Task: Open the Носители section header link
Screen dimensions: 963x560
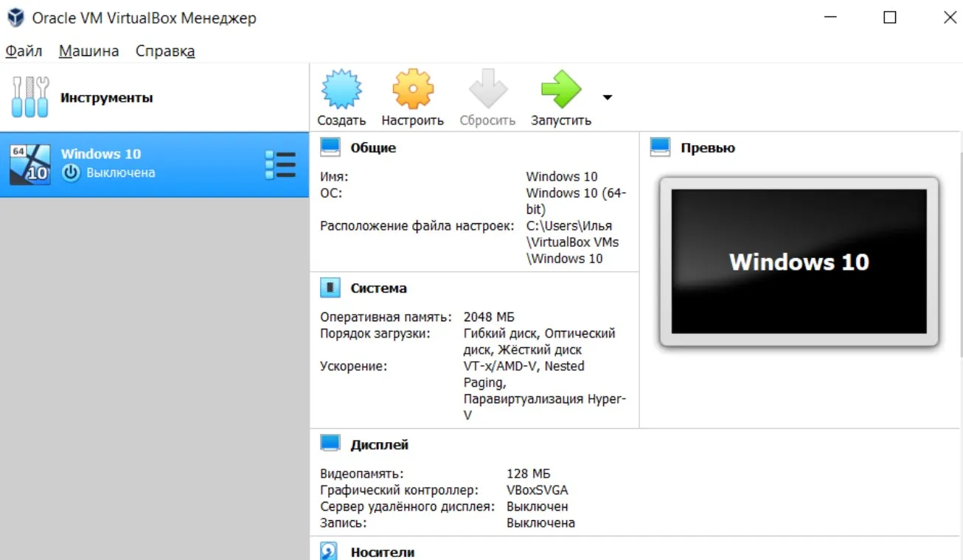Action: [382, 552]
